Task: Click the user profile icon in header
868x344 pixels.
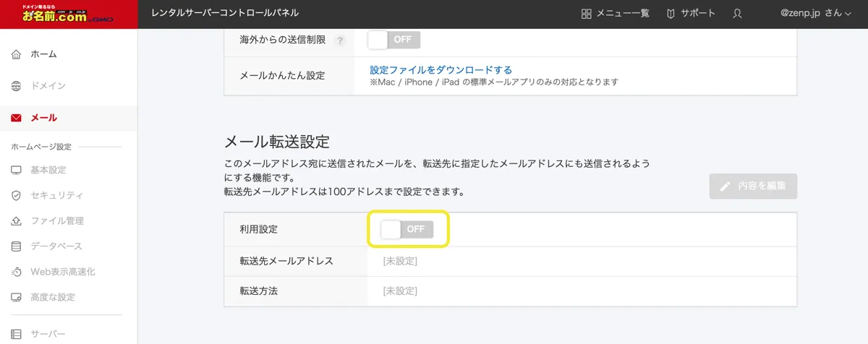Action: 737,14
